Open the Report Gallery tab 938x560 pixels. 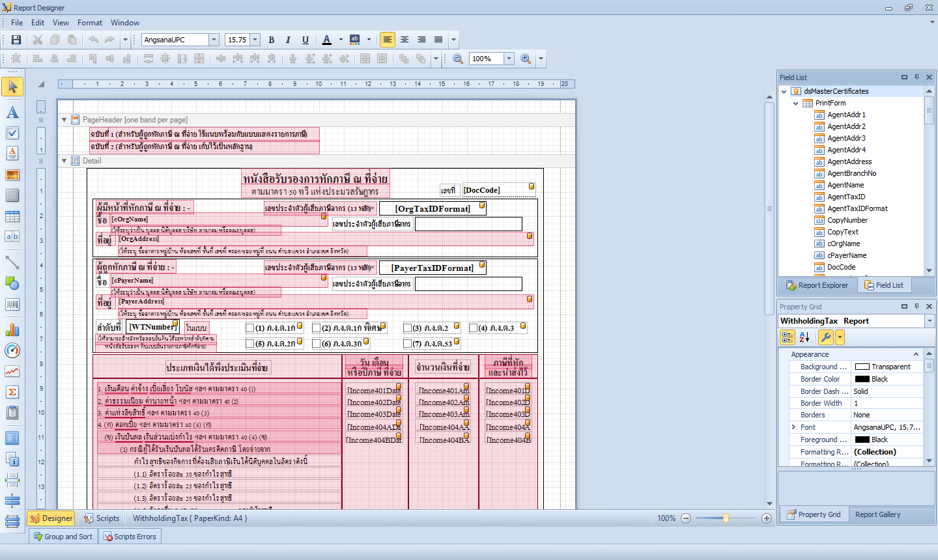coord(877,514)
